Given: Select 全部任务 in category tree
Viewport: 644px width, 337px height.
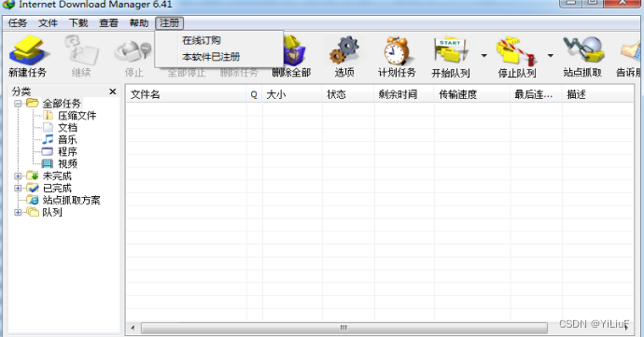Looking at the screenshot, I should click(62, 104).
